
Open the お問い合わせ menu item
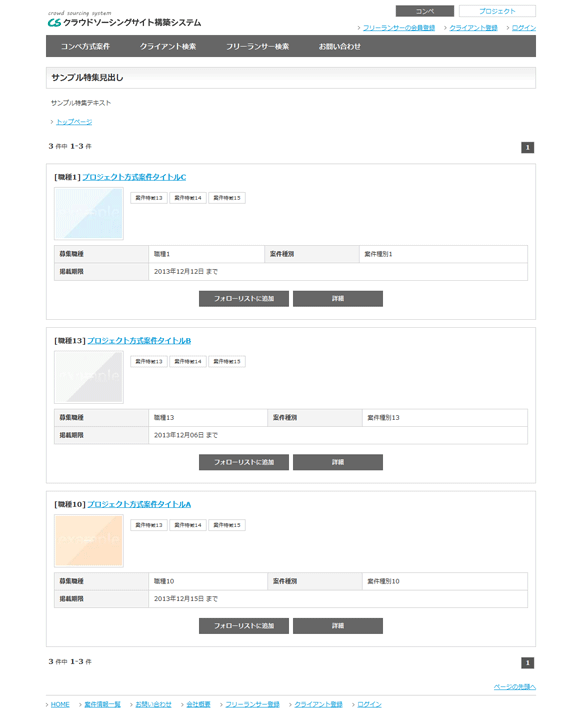pyautogui.click(x=339, y=46)
